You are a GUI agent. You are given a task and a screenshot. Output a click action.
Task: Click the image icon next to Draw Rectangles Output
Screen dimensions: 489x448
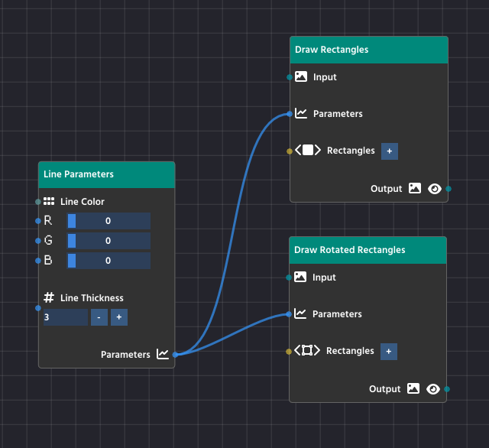tap(415, 188)
